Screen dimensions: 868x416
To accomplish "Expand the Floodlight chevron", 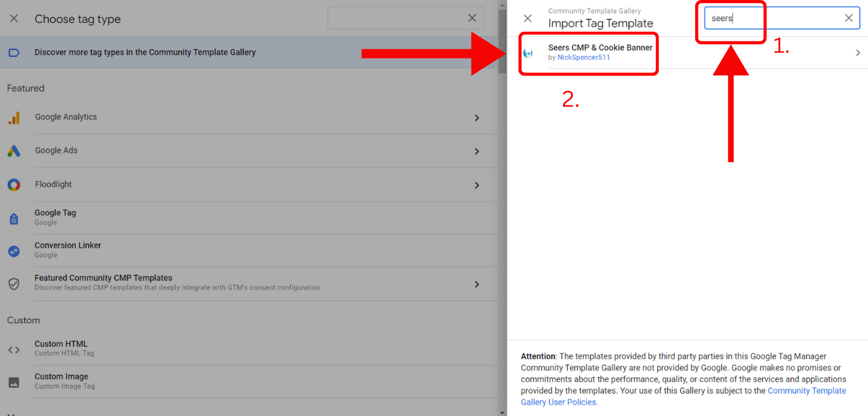I will pyautogui.click(x=477, y=185).
